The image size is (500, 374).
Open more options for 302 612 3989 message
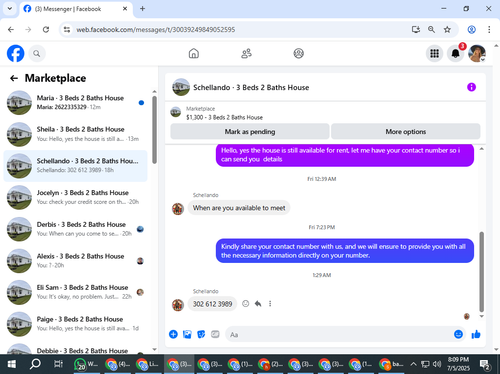pyautogui.click(x=270, y=304)
